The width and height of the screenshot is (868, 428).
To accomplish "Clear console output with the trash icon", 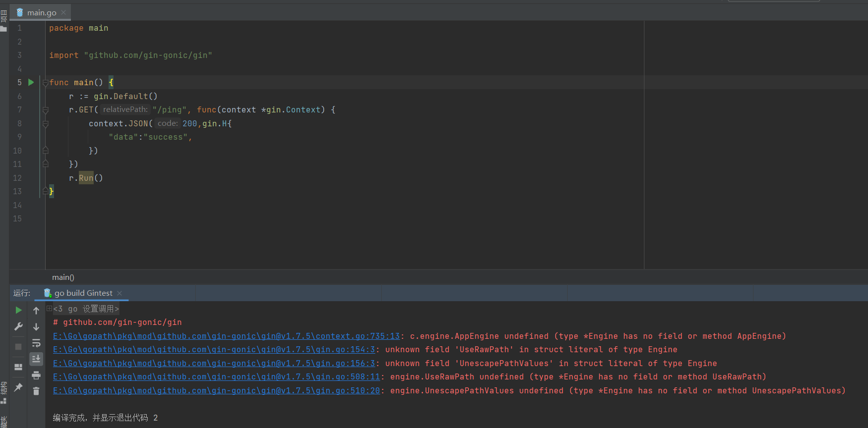I will [36, 391].
